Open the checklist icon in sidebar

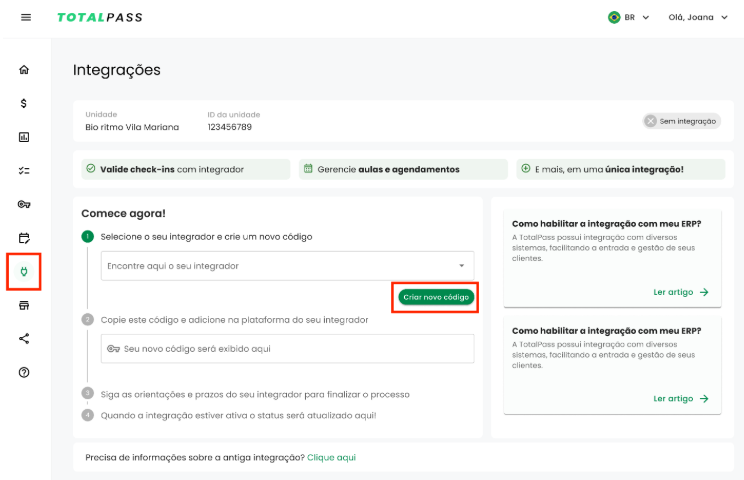(24, 171)
